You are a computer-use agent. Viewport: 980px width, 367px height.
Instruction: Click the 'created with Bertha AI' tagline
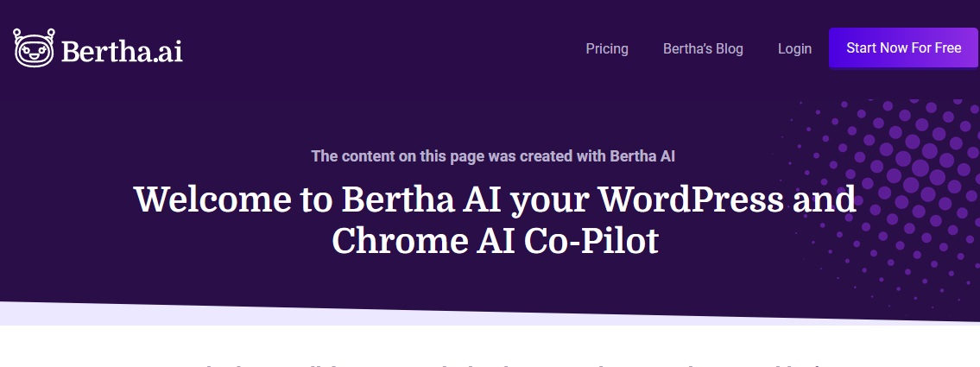point(493,155)
